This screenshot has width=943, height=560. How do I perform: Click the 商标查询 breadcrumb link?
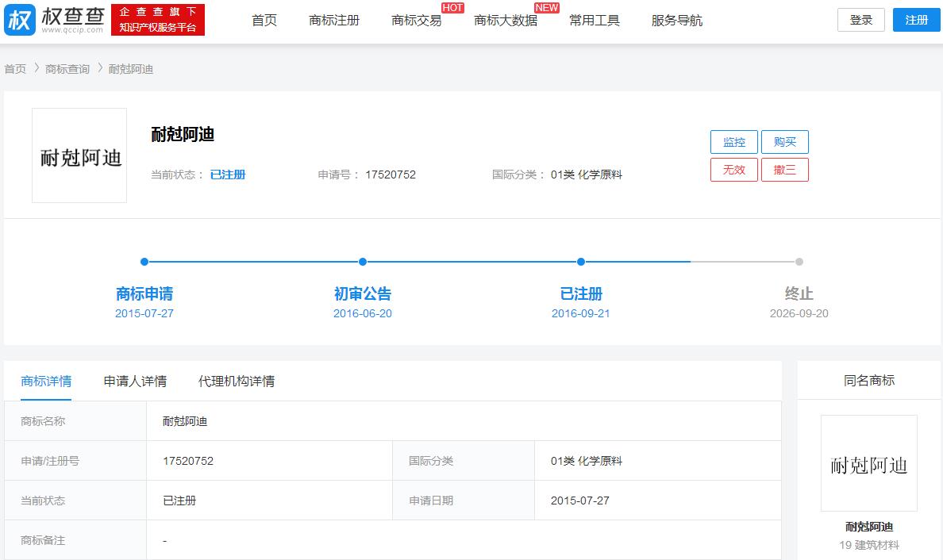[x=67, y=69]
